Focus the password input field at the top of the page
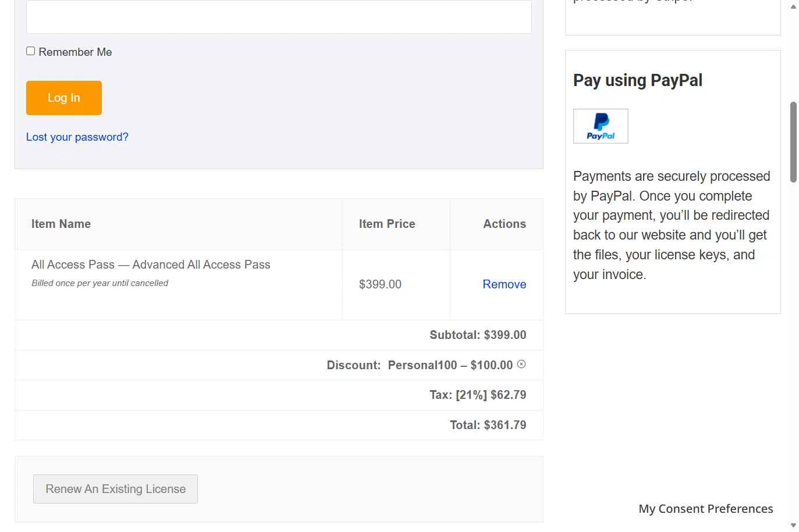 (279, 17)
